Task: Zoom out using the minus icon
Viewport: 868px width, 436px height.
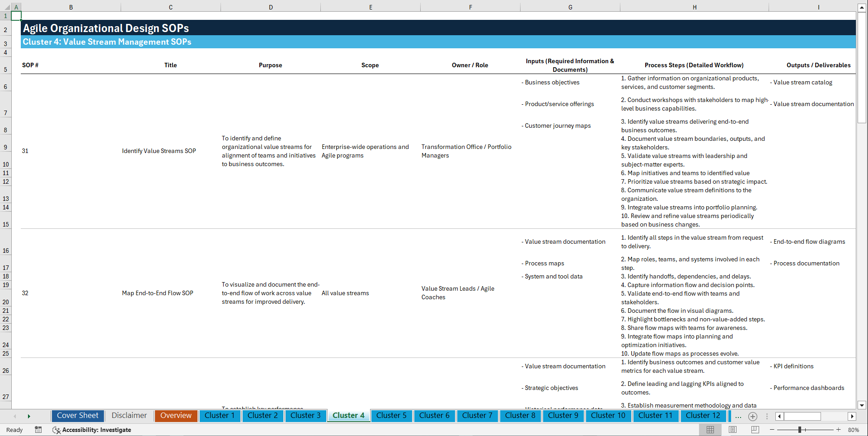Action: point(772,430)
